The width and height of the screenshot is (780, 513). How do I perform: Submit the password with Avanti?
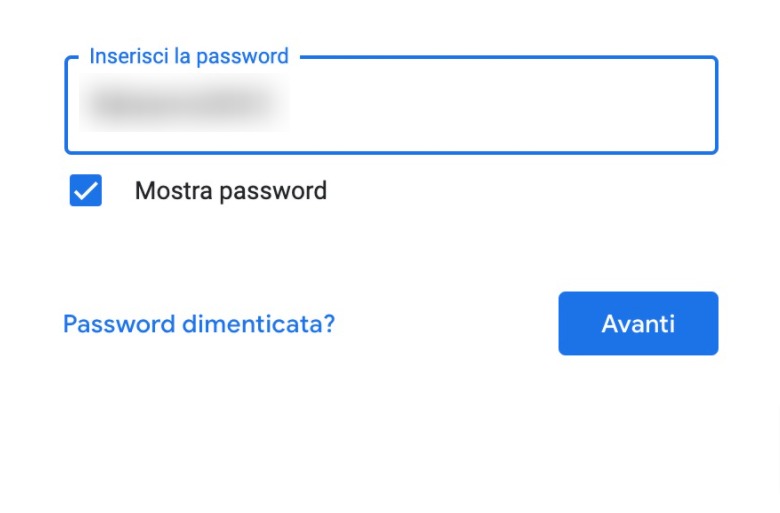(638, 323)
